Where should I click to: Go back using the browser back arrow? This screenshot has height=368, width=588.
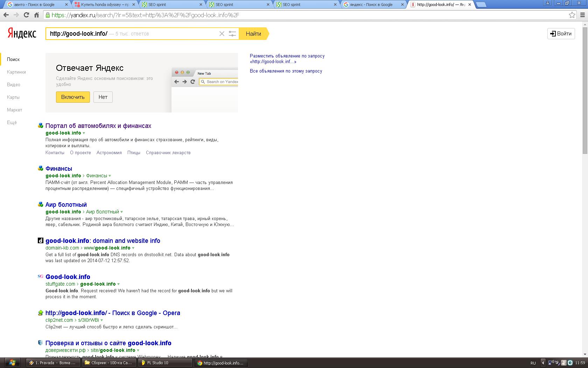coord(6,15)
